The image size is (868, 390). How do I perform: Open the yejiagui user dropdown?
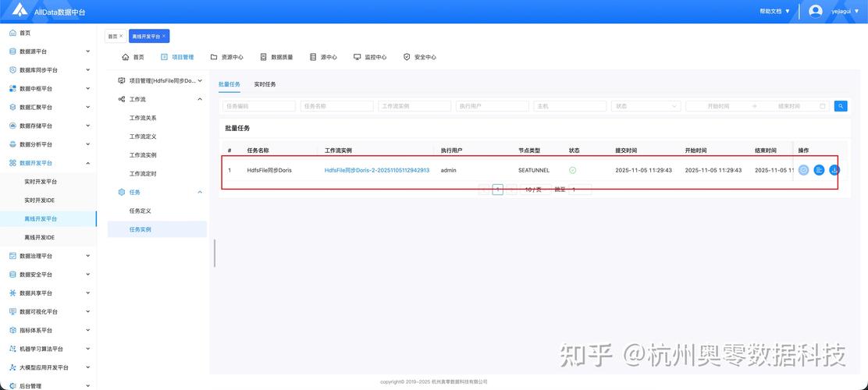[845, 11]
